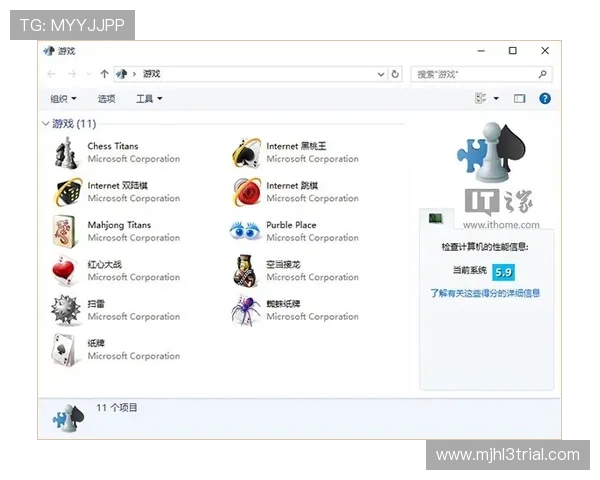The image size is (600, 480).
Task: Click the games icon in address bar
Action: (122, 74)
